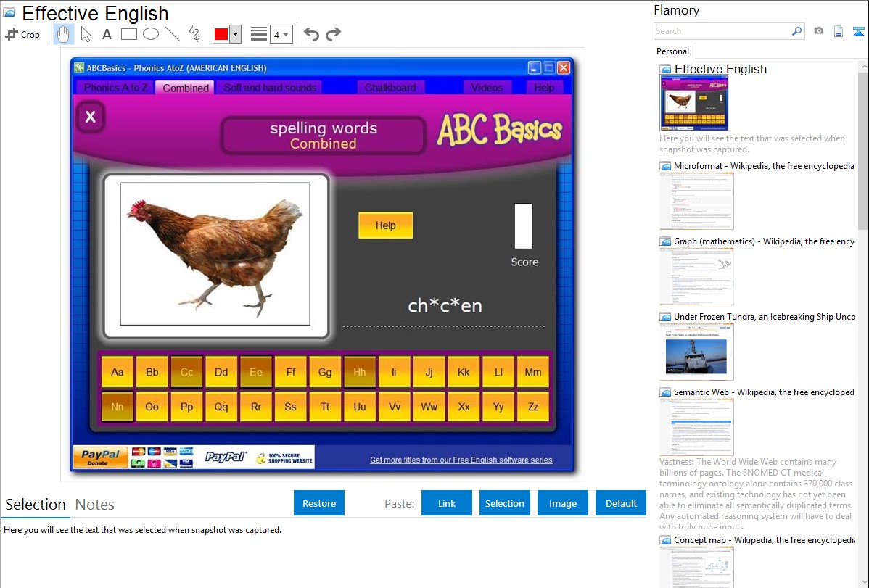Pick the rectangle drawing tool
The height and width of the screenshot is (588, 869).
(128, 34)
